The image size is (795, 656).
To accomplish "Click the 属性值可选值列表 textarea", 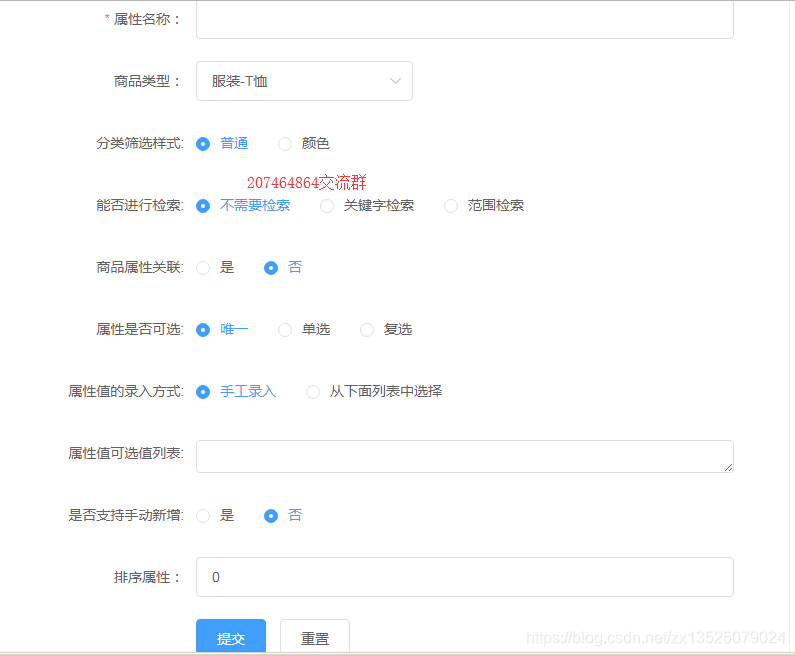I will point(464,456).
